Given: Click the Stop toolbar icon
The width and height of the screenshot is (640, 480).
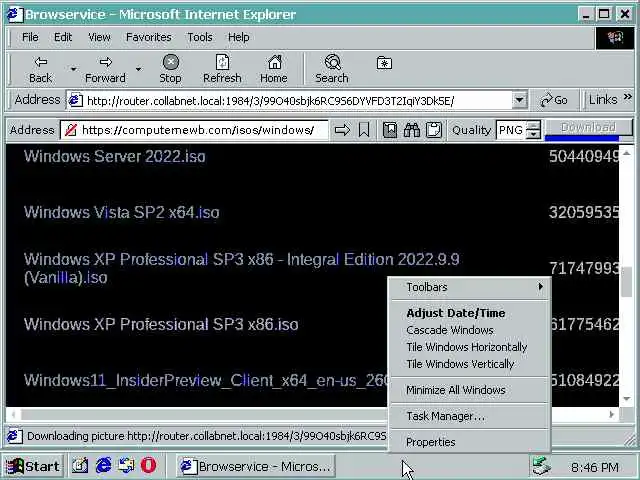Looking at the screenshot, I should 171,62.
